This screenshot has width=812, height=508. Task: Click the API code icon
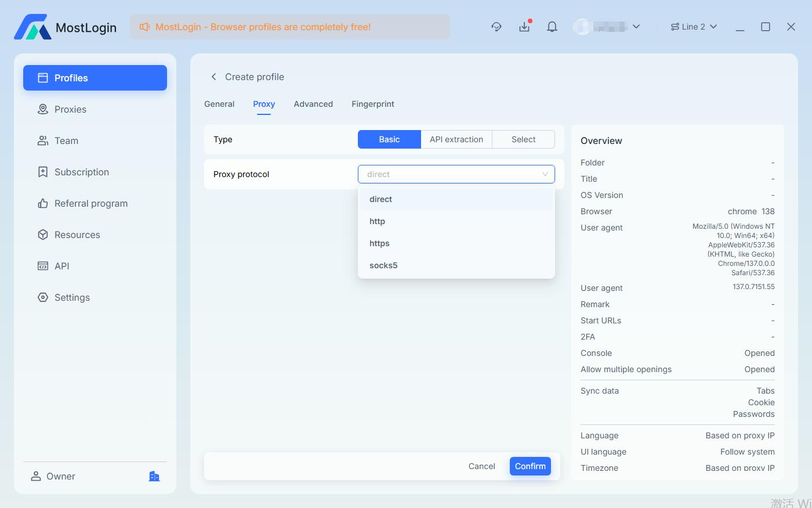[x=43, y=266]
